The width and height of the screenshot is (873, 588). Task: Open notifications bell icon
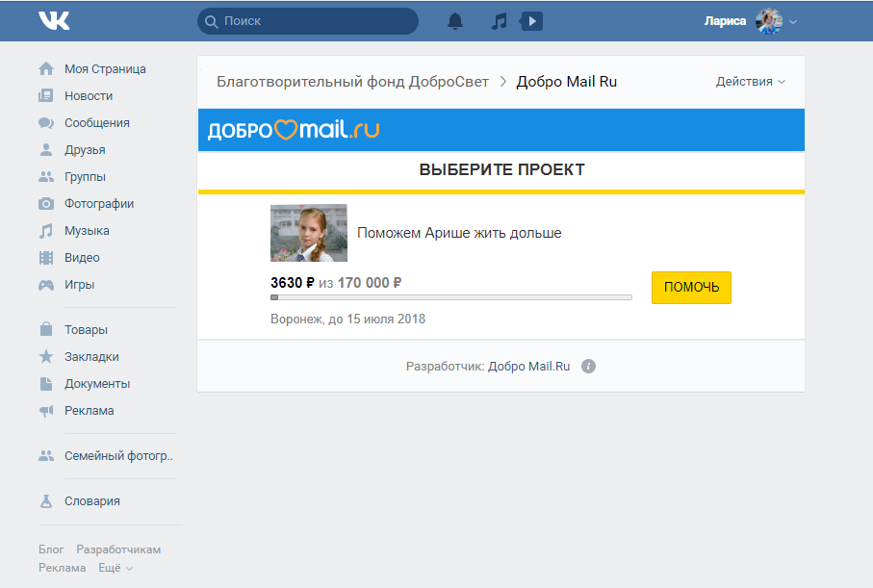click(x=455, y=21)
